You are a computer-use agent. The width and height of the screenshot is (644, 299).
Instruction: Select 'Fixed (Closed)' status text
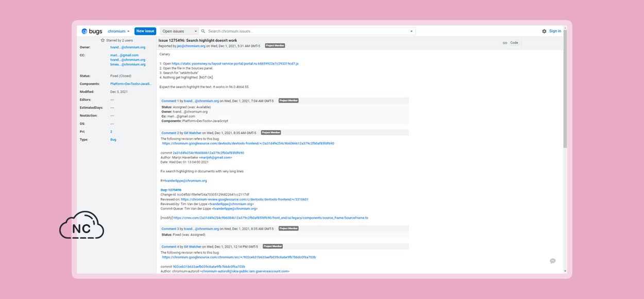[x=121, y=76]
